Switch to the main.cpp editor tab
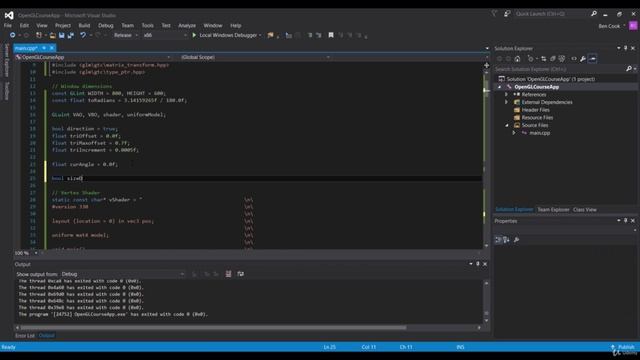The height and width of the screenshot is (360, 640). click(26, 48)
